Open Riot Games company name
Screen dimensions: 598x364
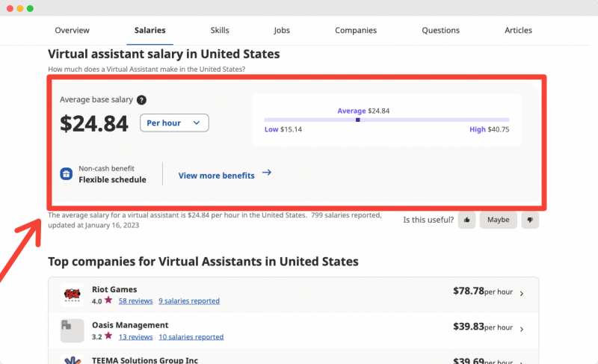click(x=114, y=289)
